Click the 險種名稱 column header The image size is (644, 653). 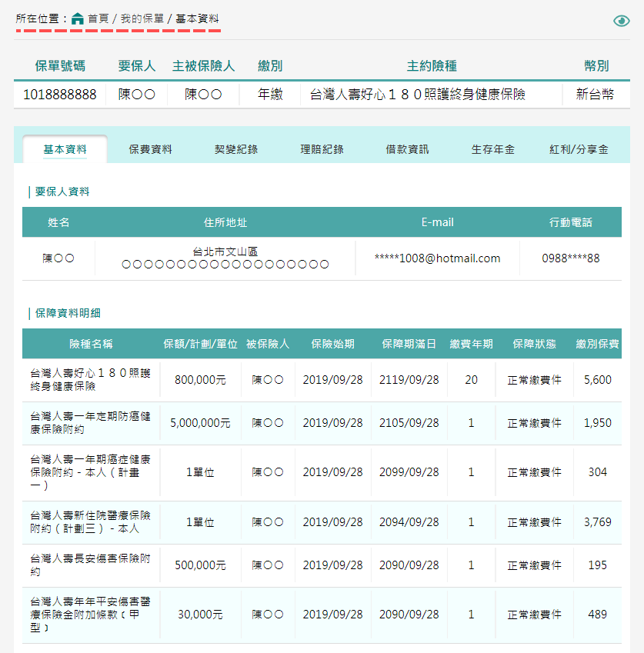click(91, 344)
